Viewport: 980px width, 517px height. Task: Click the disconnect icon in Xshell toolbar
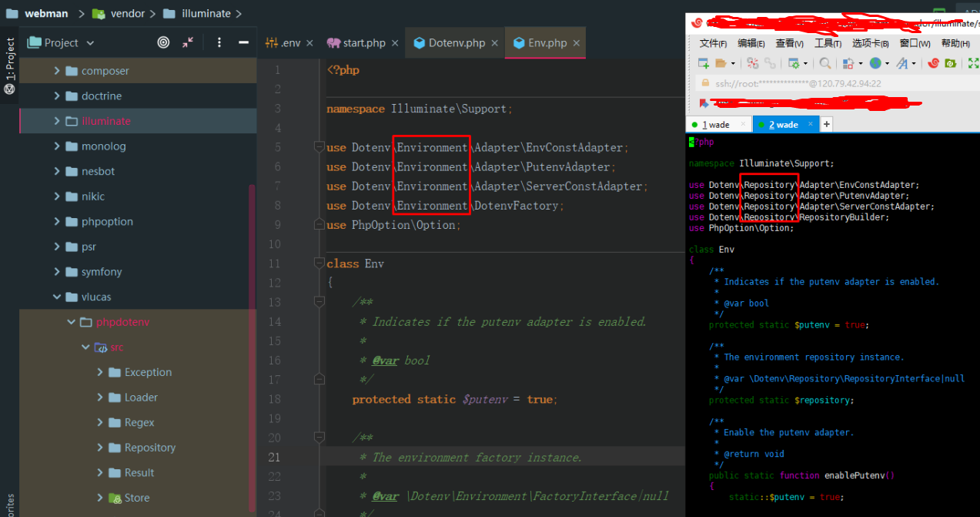tap(753, 63)
